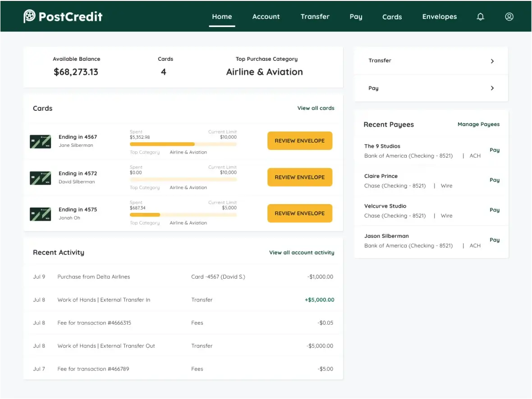Image resolution: width=532 pixels, height=399 pixels.
Task: Select the Delta Airlines purchase row
Action: 180,277
